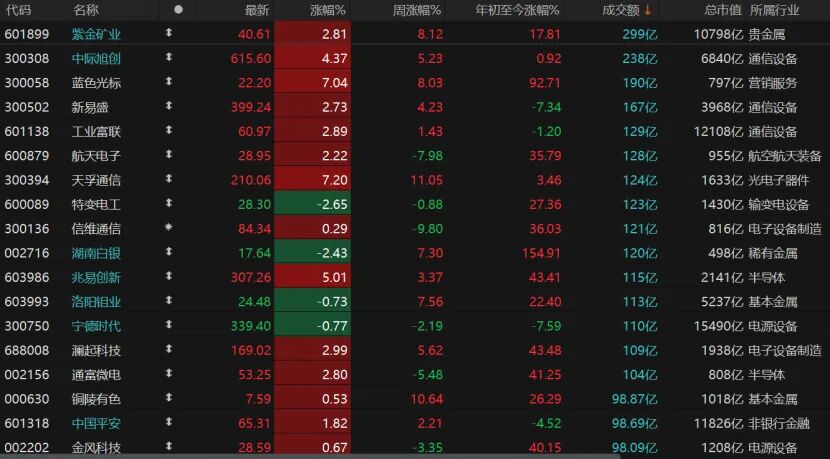
Task: Click the 11.05 weekly change cell
Action: click(x=426, y=181)
